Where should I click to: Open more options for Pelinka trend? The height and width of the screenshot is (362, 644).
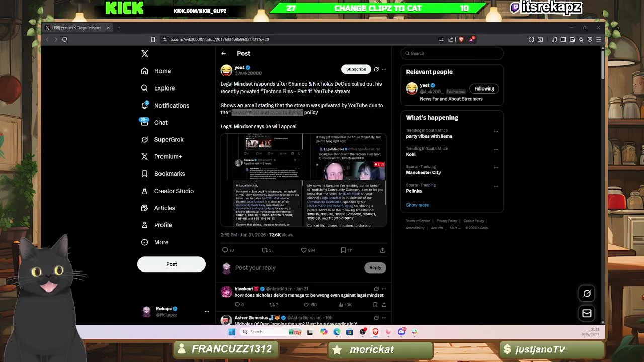click(x=496, y=186)
